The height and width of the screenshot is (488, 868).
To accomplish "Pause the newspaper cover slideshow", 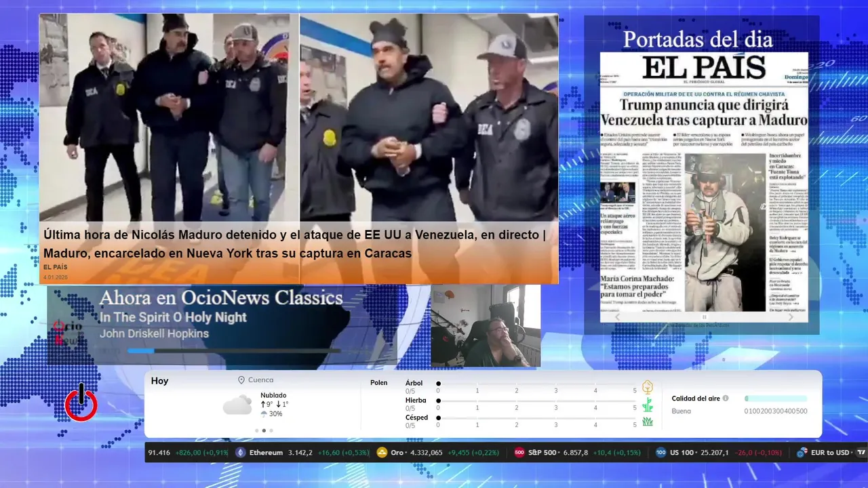I will (704, 317).
